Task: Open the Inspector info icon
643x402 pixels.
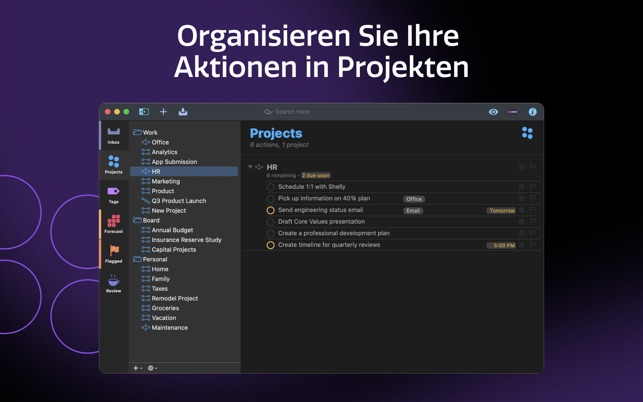Action: (532, 112)
